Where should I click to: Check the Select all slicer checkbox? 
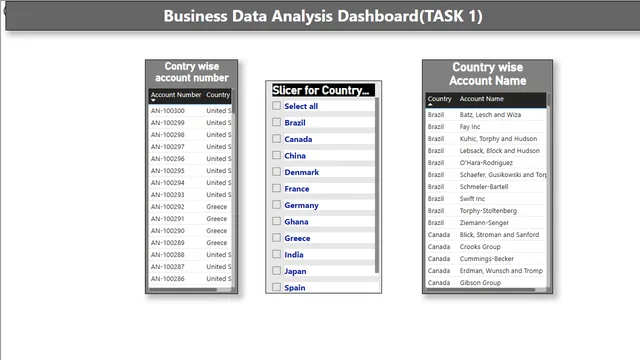click(277, 106)
